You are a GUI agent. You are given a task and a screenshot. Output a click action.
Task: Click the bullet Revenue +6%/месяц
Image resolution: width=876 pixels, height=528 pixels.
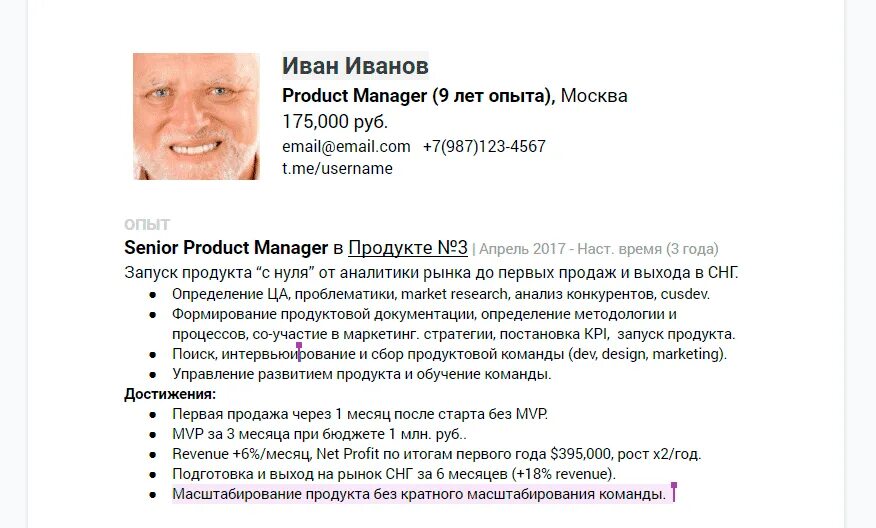pos(436,454)
